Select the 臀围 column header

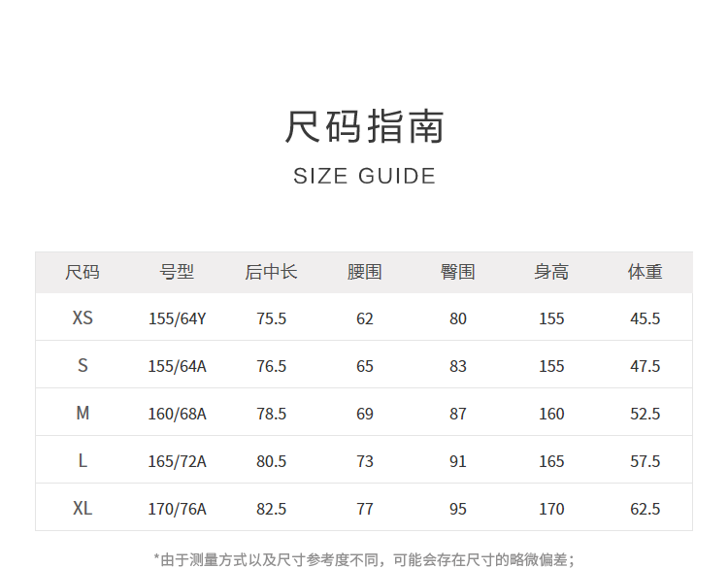[x=458, y=273]
